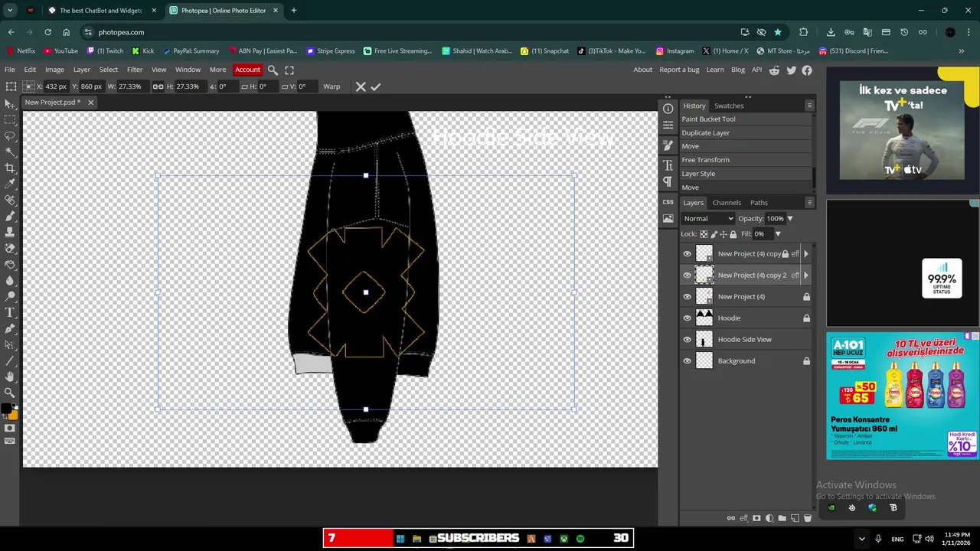Delete layer using trash icon

[x=807, y=518]
